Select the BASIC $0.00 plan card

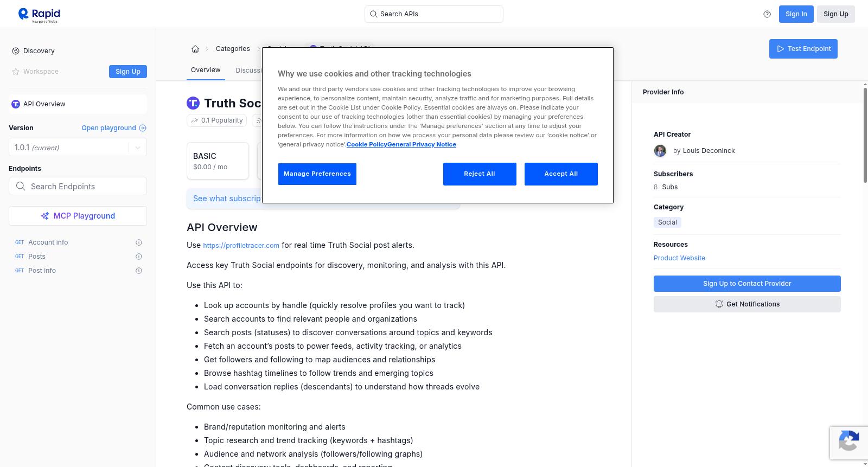(218, 161)
